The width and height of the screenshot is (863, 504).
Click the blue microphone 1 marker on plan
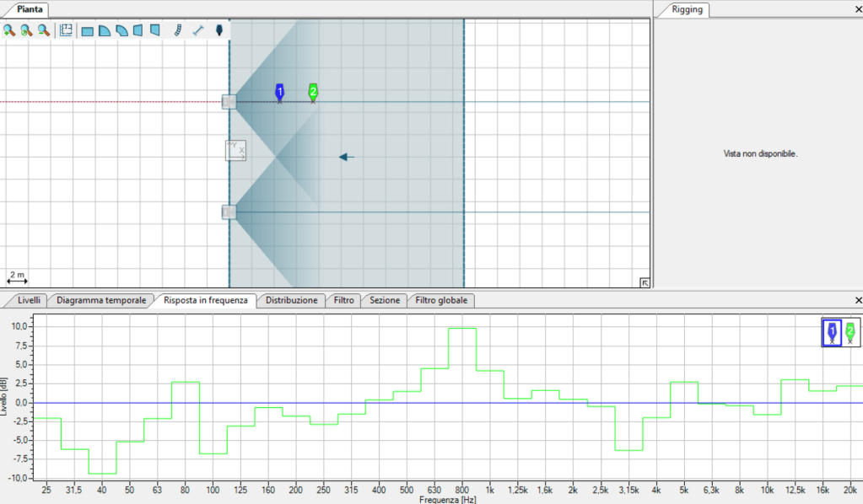(279, 92)
